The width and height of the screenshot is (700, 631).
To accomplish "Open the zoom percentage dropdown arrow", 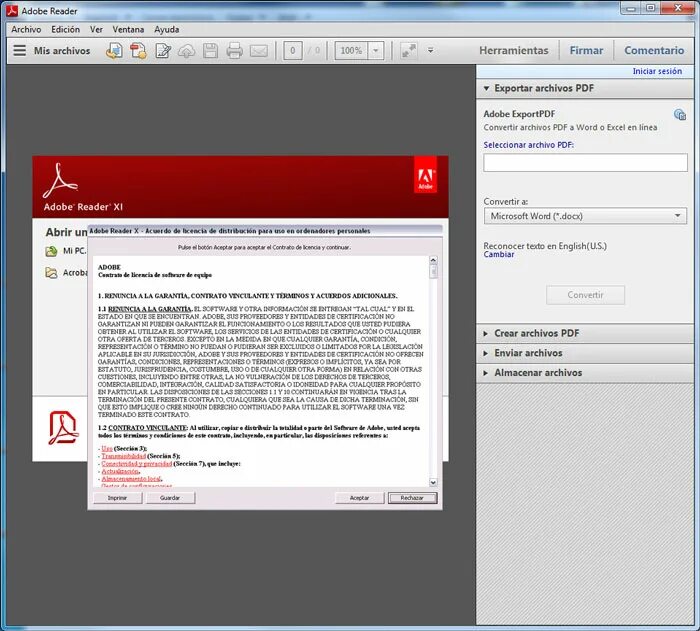I will point(375,50).
